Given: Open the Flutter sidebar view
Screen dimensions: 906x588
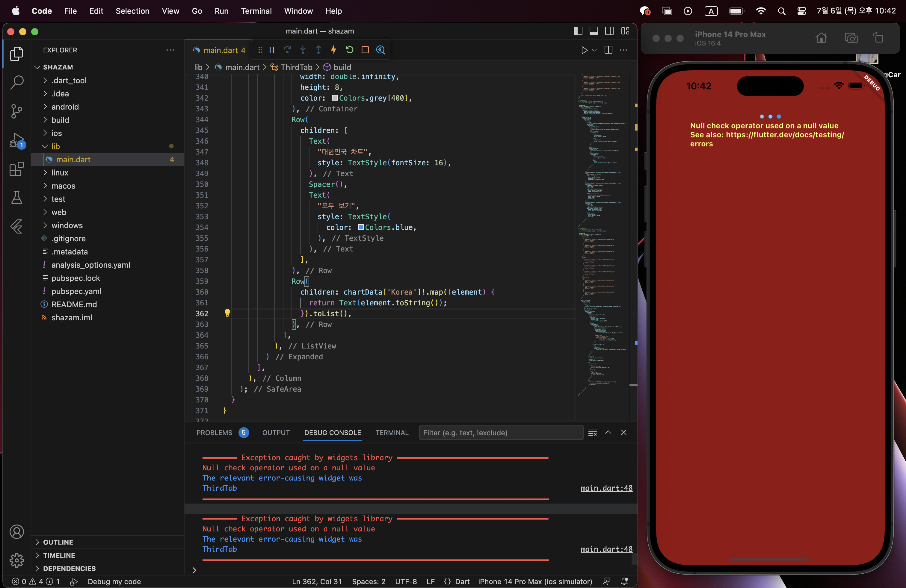Looking at the screenshot, I should (x=16, y=227).
